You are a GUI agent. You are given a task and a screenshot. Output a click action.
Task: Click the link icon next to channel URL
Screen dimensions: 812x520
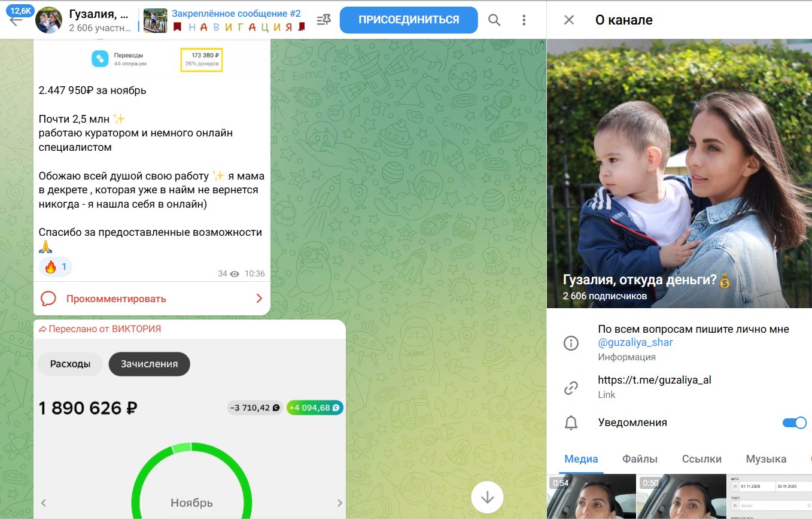pyautogui.click(x=571, y=388)
